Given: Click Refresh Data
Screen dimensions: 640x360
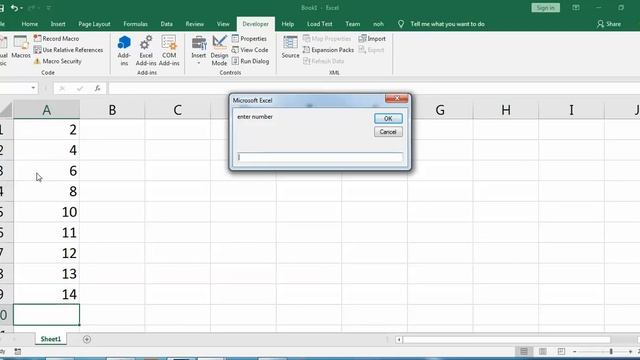Looking at the screenshot, I should coord(324,61).
